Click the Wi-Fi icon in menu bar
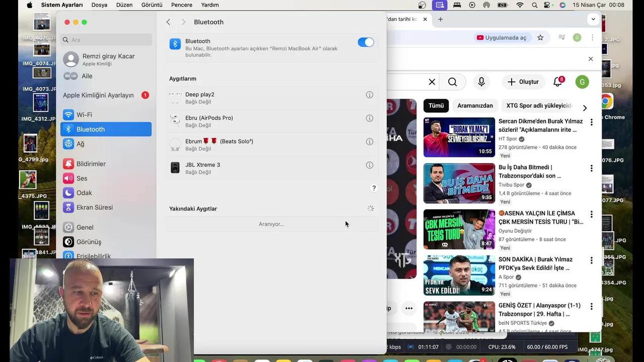 [520, 5]
